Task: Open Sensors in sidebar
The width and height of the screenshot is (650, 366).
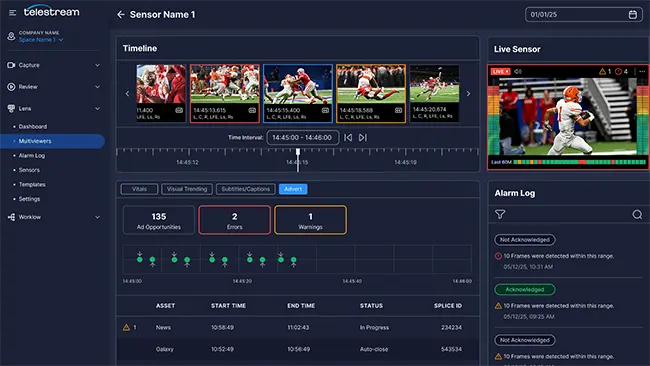Action: click(29, 170)
